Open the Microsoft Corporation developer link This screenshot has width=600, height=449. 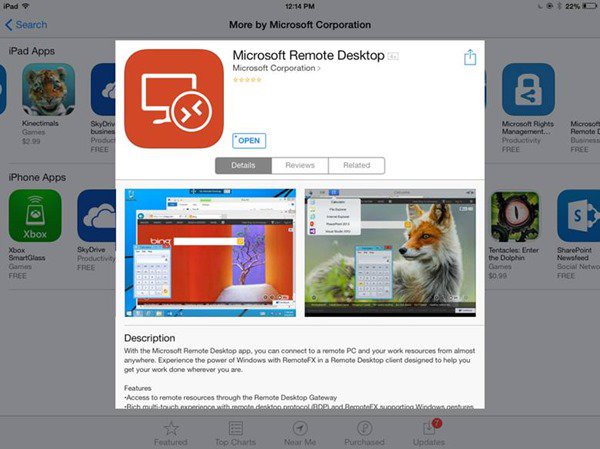[277, 68]
